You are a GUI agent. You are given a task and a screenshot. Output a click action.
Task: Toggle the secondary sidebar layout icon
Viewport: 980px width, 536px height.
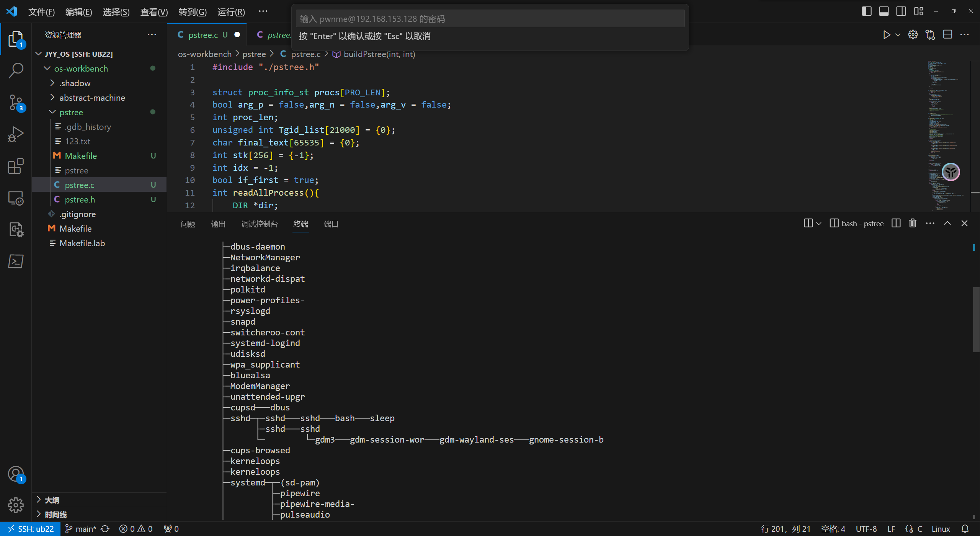tap(901, 11)
